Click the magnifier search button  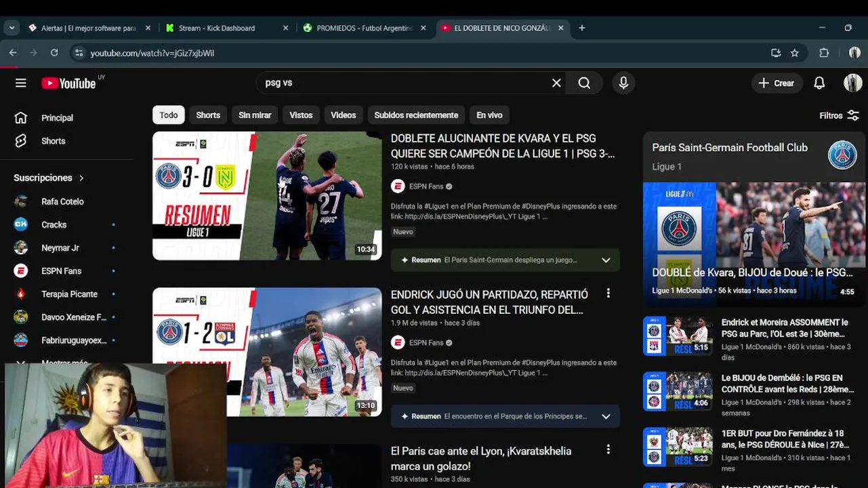(584, 83)
